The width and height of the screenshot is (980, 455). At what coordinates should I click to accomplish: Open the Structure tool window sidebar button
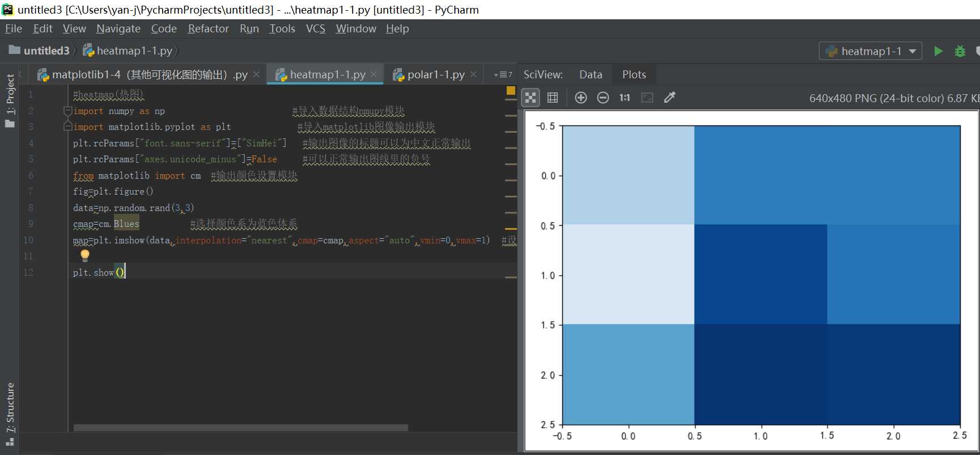pyautogui.click(x=10, y=414)
